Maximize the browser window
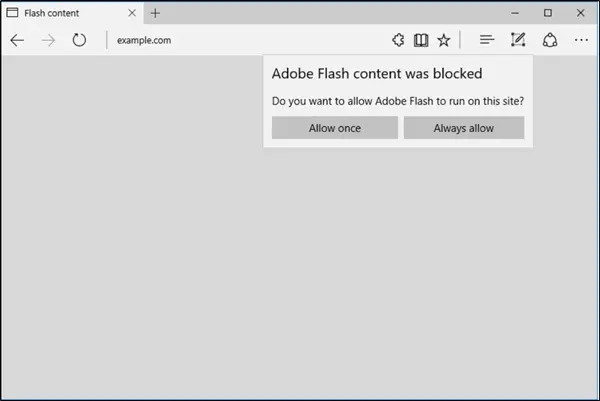 point(548,13)
